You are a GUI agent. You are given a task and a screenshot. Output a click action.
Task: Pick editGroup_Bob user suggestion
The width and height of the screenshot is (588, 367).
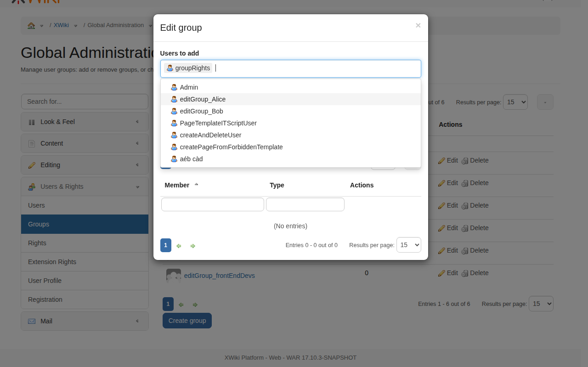pos(201,111)
